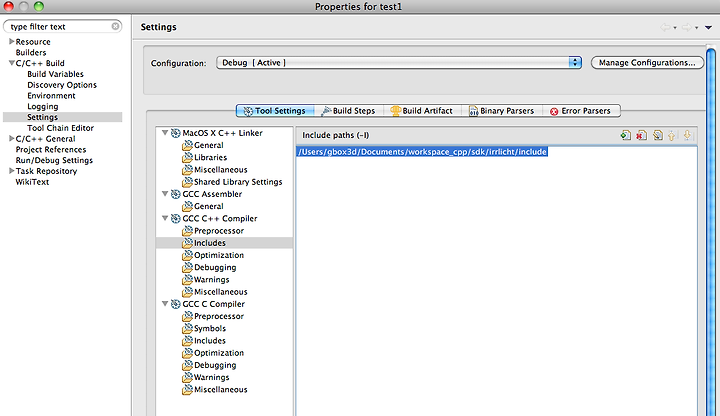Open Optimization under GCC C++ Compiler
The image size is (720, 416).
pos(219,255)
